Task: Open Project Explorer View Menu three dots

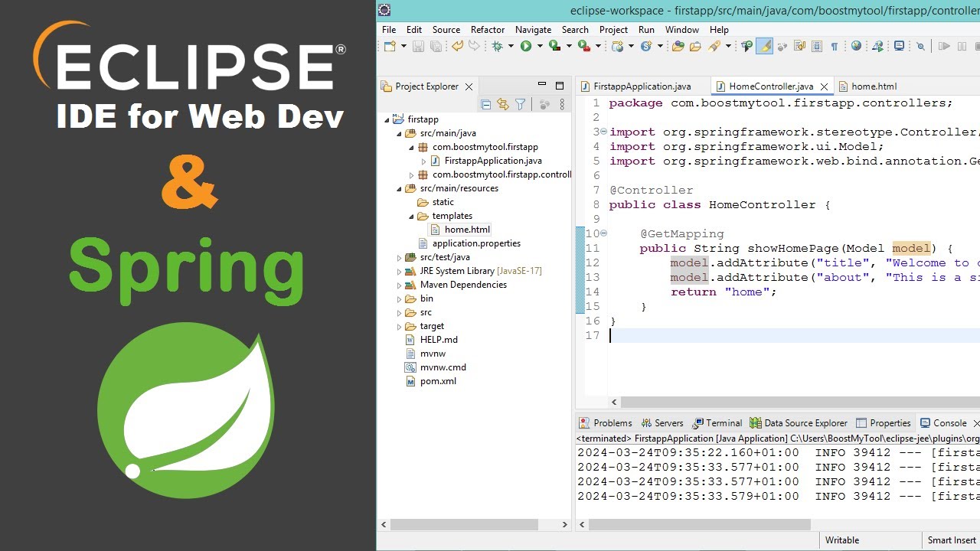Action: (x=563, y=105)
